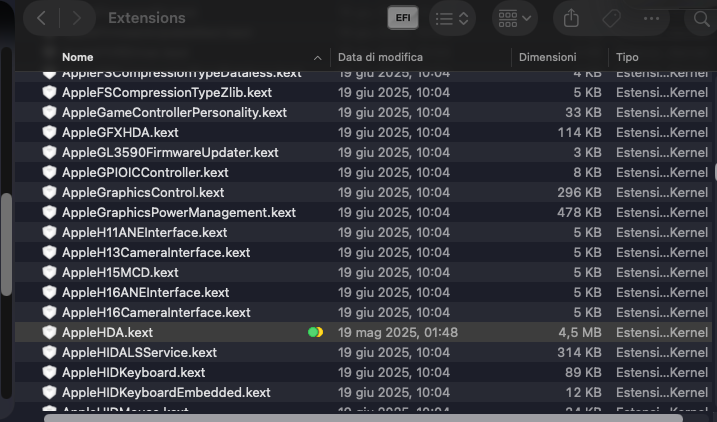Screen dimensions: 717x422
Task: Go forward with the right chevron
Action: 77,18
